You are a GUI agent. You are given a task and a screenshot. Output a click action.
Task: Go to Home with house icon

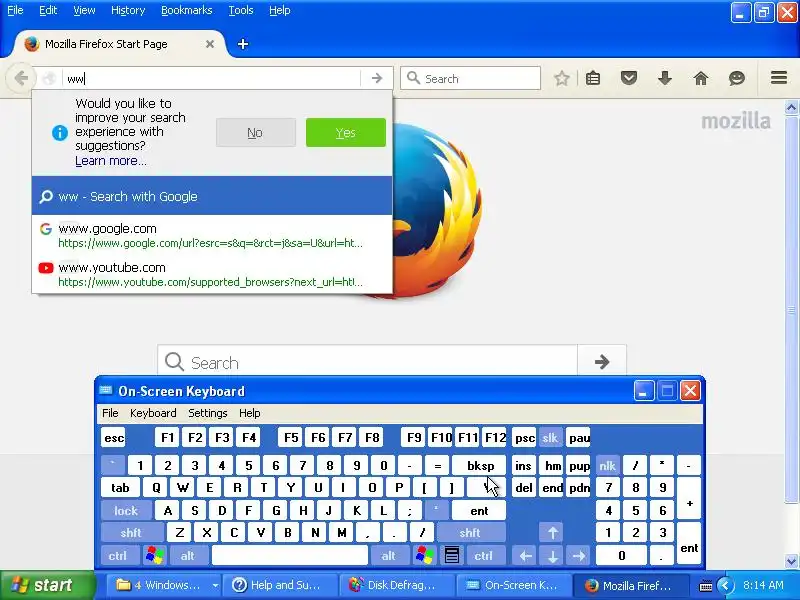[701, 78]
